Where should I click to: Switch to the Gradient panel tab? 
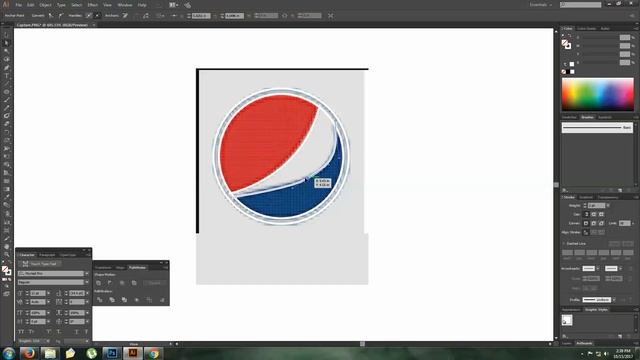coord(586,197)
